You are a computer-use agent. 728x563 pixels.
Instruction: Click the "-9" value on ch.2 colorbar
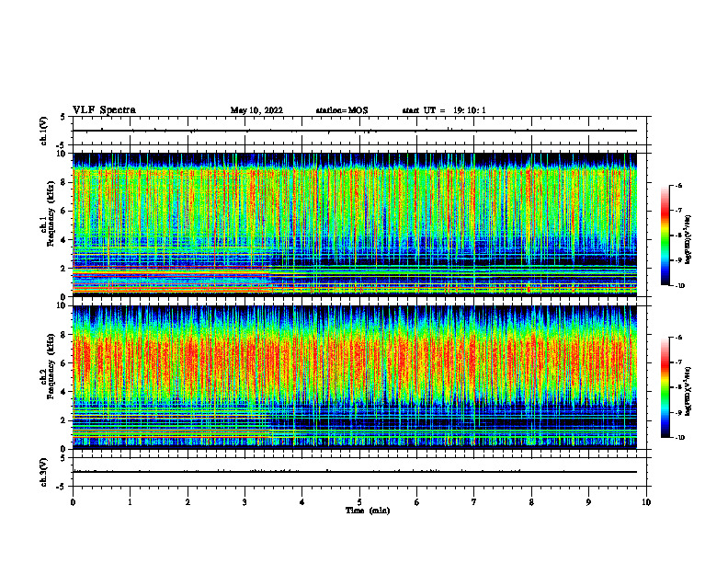pos(678,412)
